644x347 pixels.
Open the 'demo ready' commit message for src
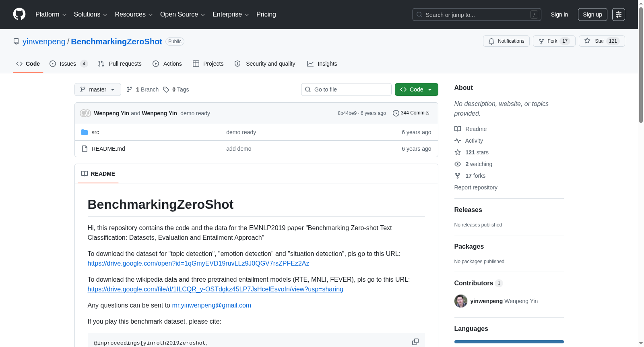(x=241, y=132)
